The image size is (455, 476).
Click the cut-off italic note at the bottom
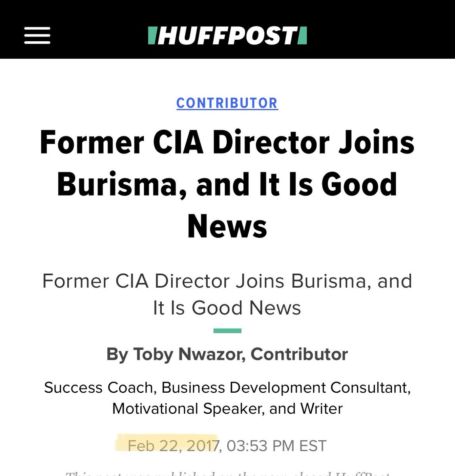[227, 473]
